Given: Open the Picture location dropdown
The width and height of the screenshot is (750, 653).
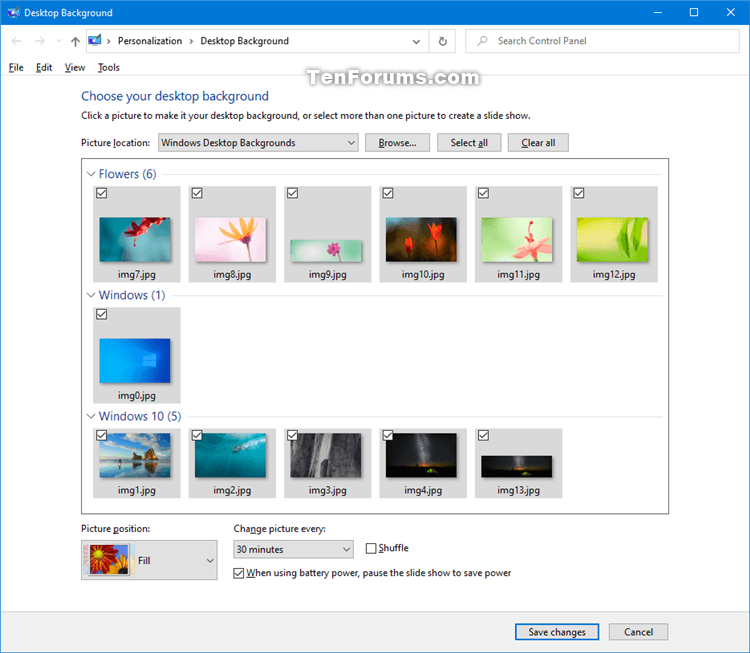Looking at the screenshot, I should coord(258,143).
